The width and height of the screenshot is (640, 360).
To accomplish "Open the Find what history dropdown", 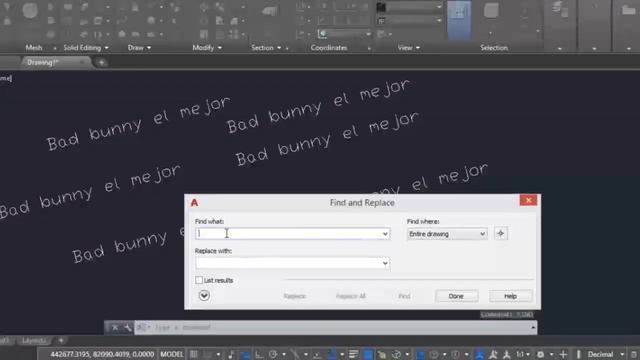I will 385,234.
